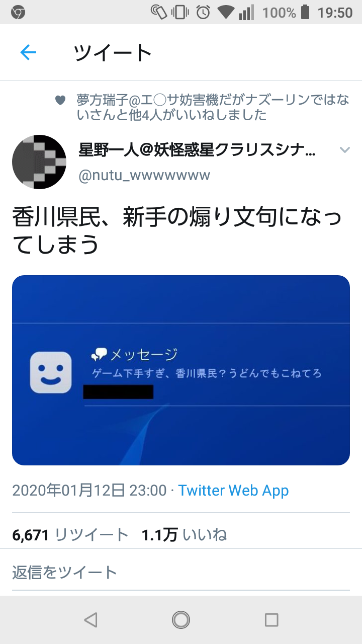View the 6,671 retweets list

(70, 535)
